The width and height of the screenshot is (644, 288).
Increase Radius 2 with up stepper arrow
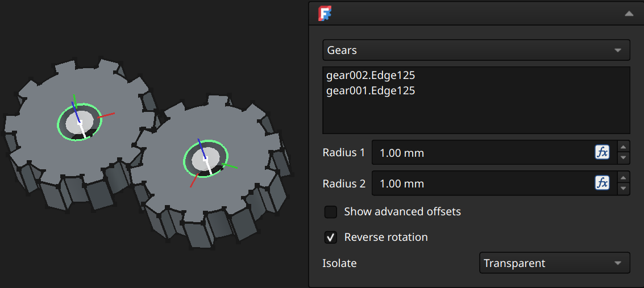click(624, 178)
